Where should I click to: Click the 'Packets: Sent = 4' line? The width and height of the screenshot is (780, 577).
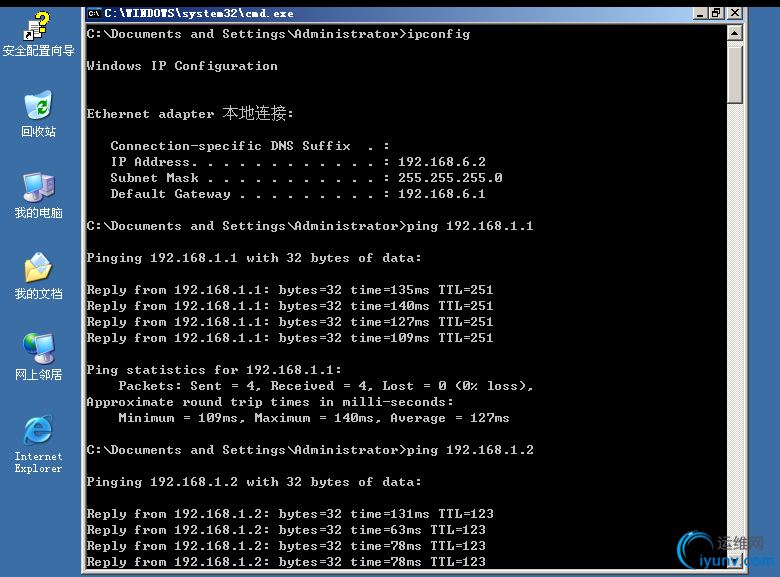(x=325, y=386)
